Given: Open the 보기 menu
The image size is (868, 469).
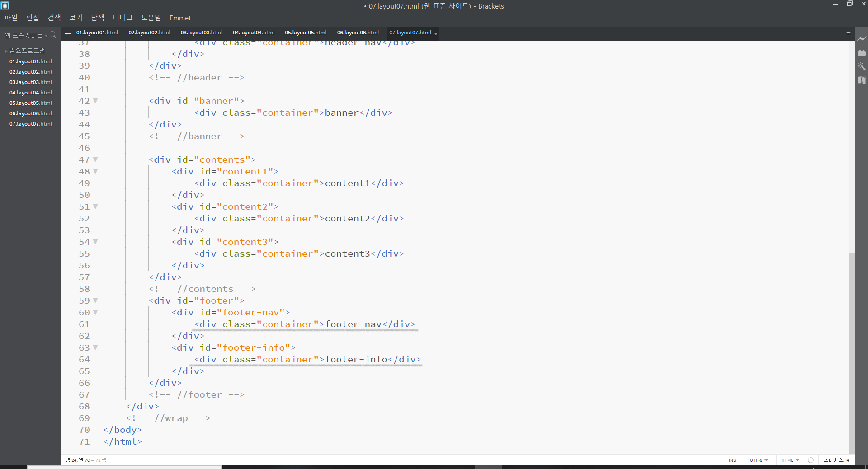Looking at the screenshot, I should click(x=76, y=18).
